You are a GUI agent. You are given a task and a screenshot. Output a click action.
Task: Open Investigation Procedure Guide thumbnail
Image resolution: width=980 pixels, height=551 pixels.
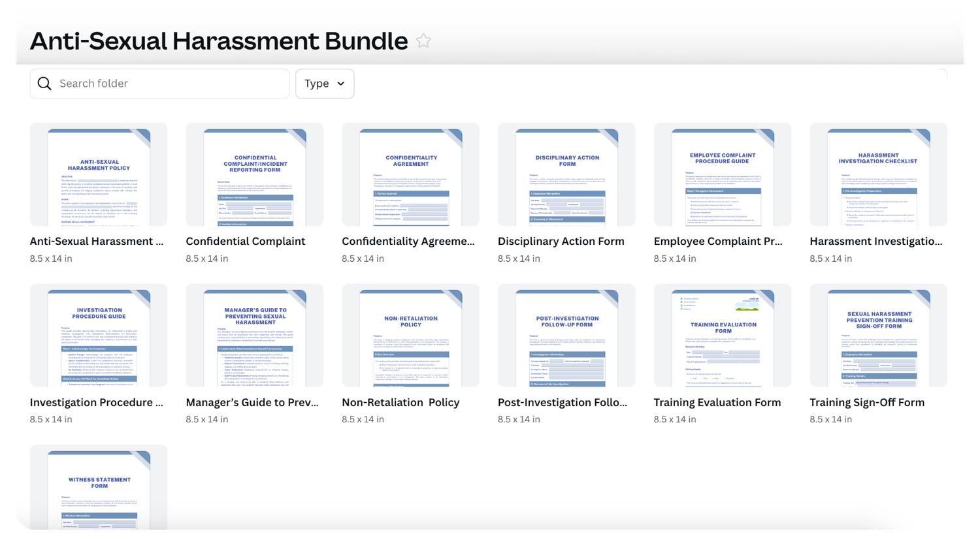tap(99, 336)
